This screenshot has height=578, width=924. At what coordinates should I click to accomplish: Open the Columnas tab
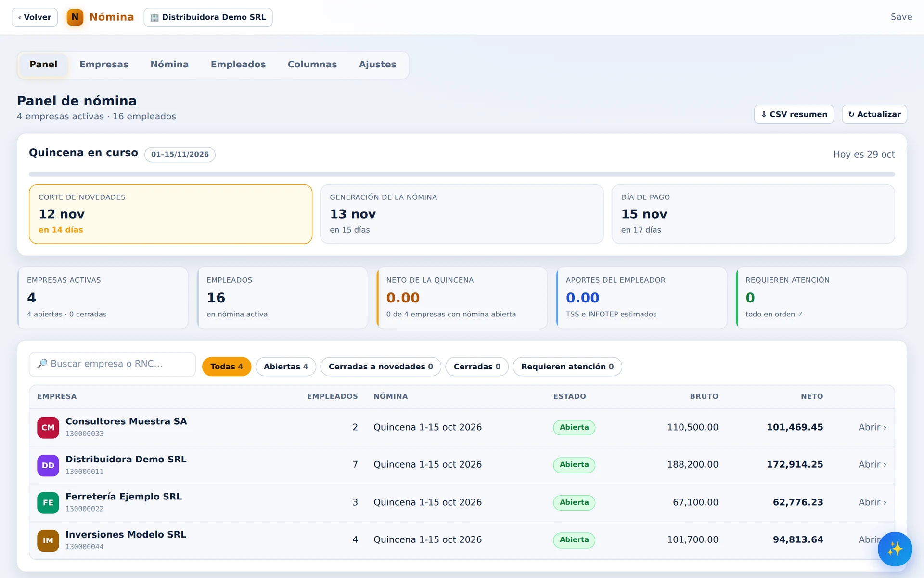312,65
